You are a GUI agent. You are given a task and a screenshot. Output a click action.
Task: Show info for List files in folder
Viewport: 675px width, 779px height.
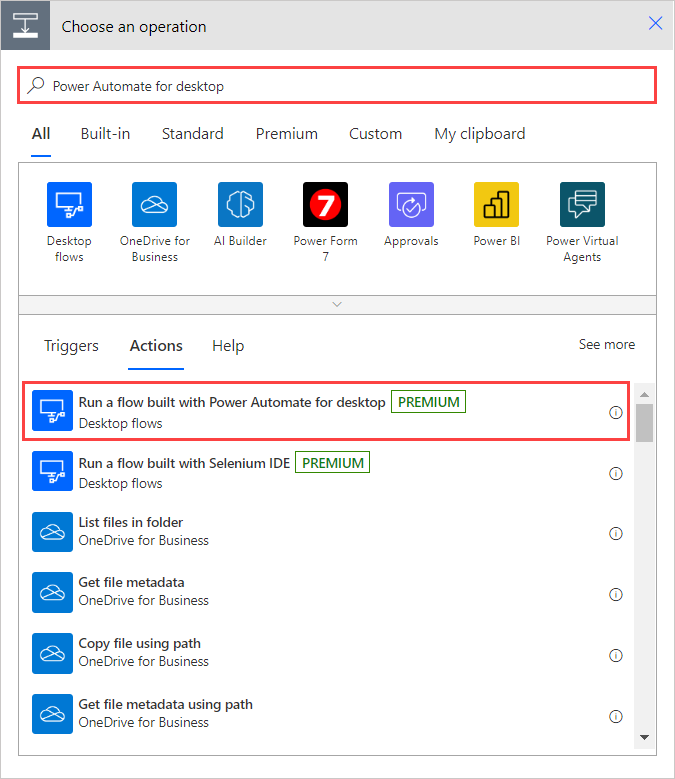click(615, 534)
